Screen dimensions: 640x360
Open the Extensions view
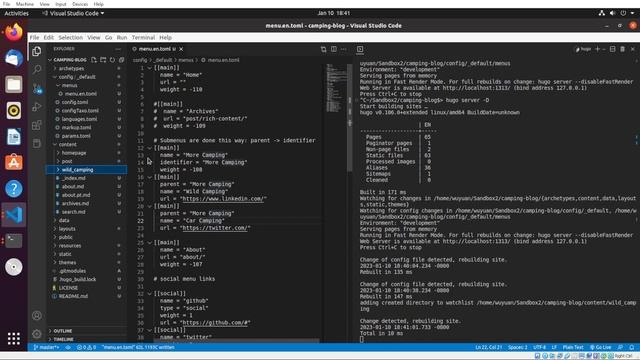point(37,125)
